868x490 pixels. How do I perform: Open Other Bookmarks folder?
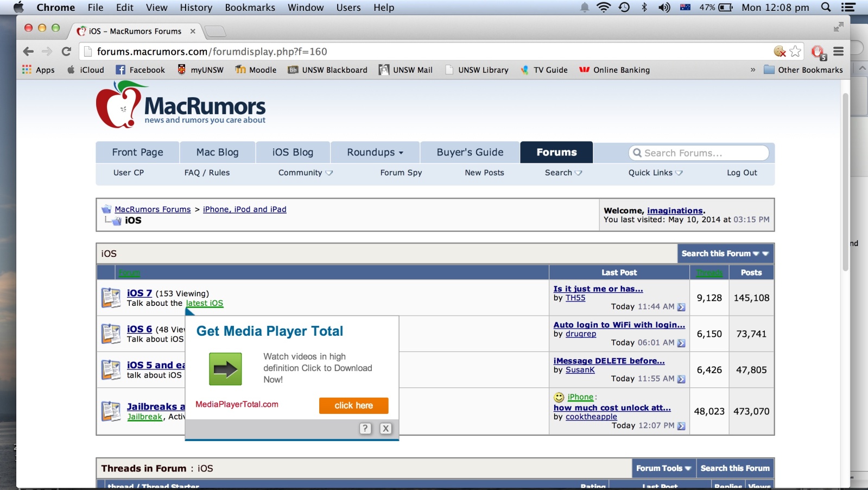pyautogui.click(x=803, y=70)
